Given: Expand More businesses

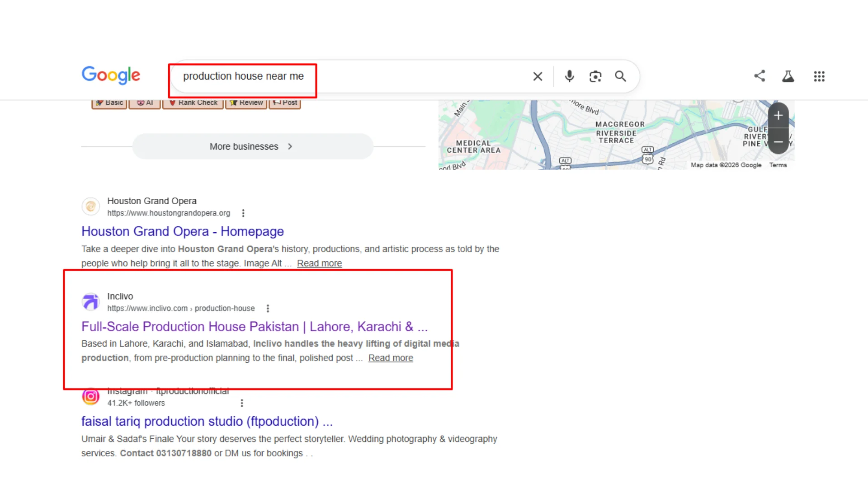Looking at the screenshot, I should tap(253, 146).
